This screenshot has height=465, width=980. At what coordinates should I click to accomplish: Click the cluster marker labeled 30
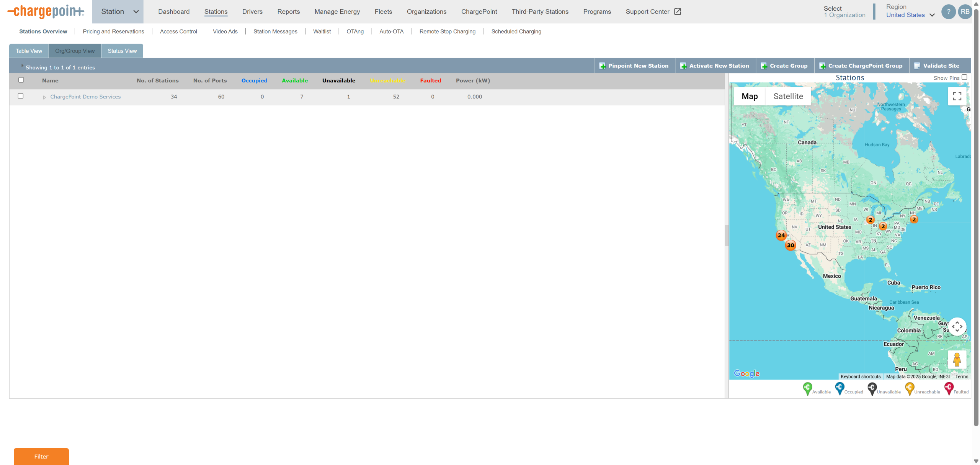point(791,245)
